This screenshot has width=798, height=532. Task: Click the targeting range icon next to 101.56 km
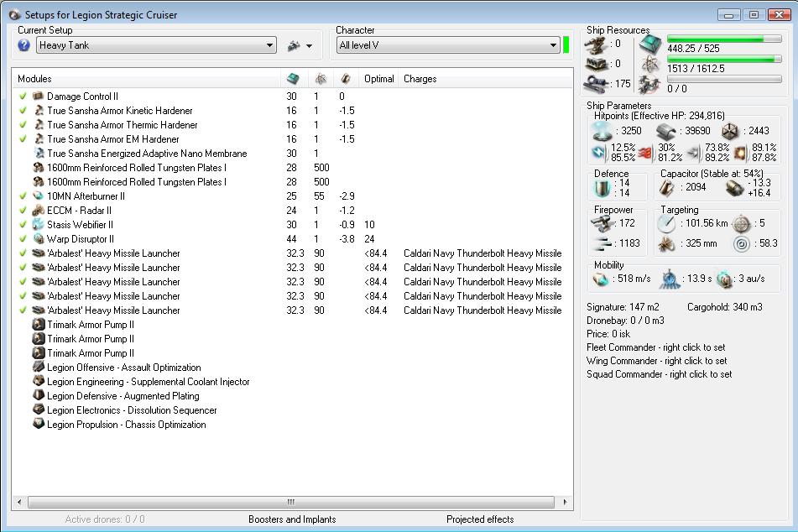pos(665,223)
